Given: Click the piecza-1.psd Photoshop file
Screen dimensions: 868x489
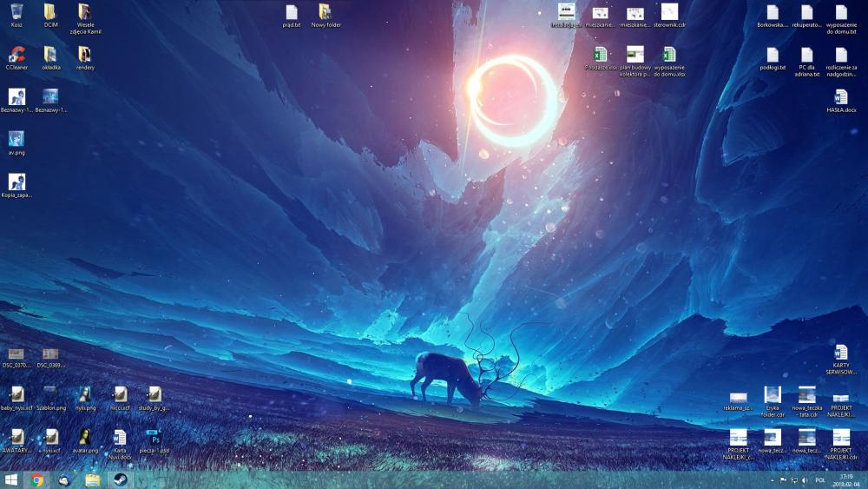Looking at the screenshot, I should 154,437.
